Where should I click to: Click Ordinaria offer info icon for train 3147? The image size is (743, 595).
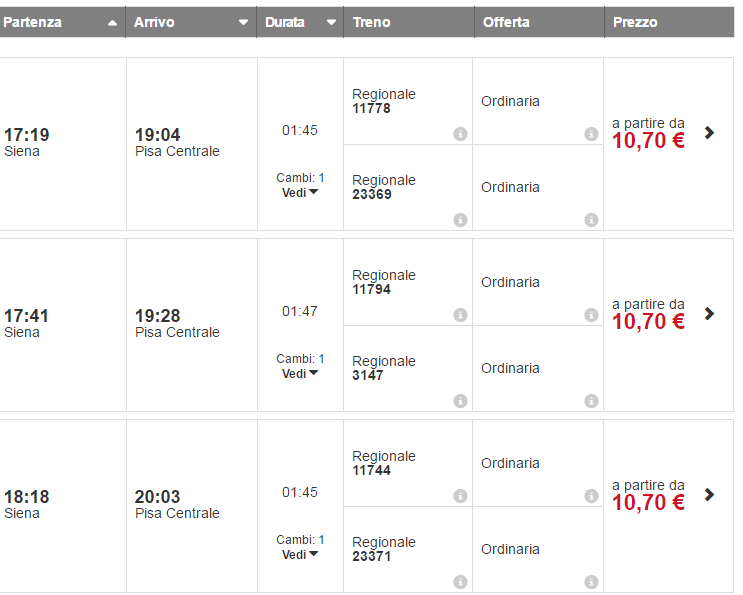pyautogui.click(x=591, y=401)
